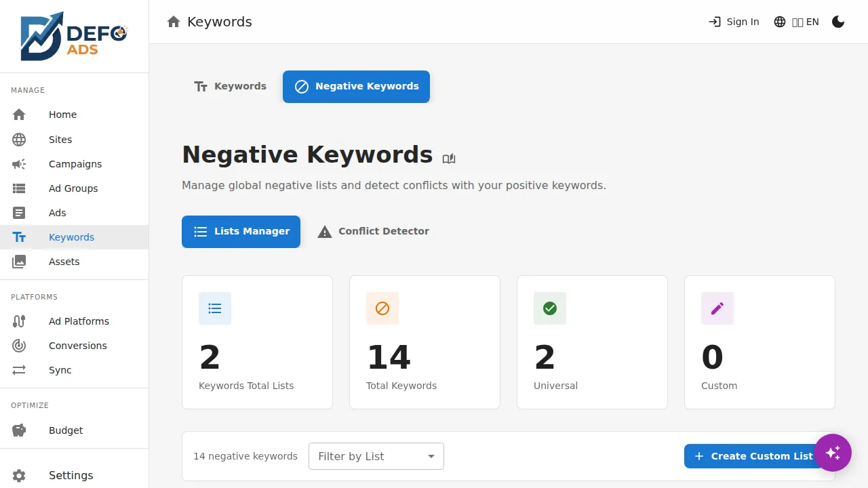Screen dimensions: 868x488
Task: Click the 'Keywords Total Lists' card label
Action: click(x=246, y=386)
